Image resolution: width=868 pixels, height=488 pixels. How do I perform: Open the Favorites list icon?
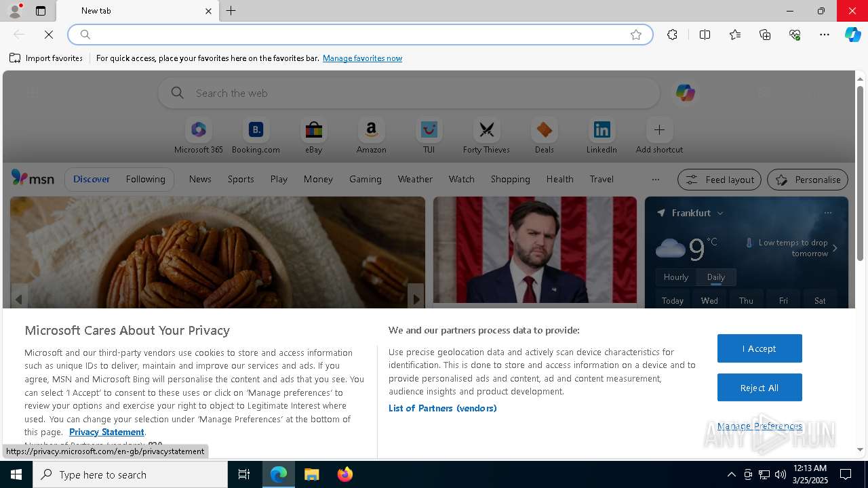click(735, 35)
